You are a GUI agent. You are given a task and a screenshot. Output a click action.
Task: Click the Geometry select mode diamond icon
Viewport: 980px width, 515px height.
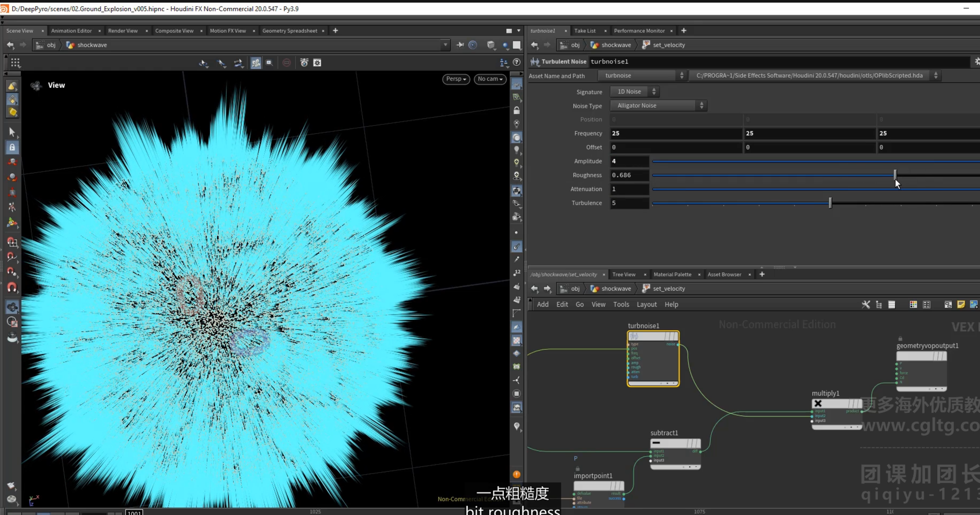[12, 99]
